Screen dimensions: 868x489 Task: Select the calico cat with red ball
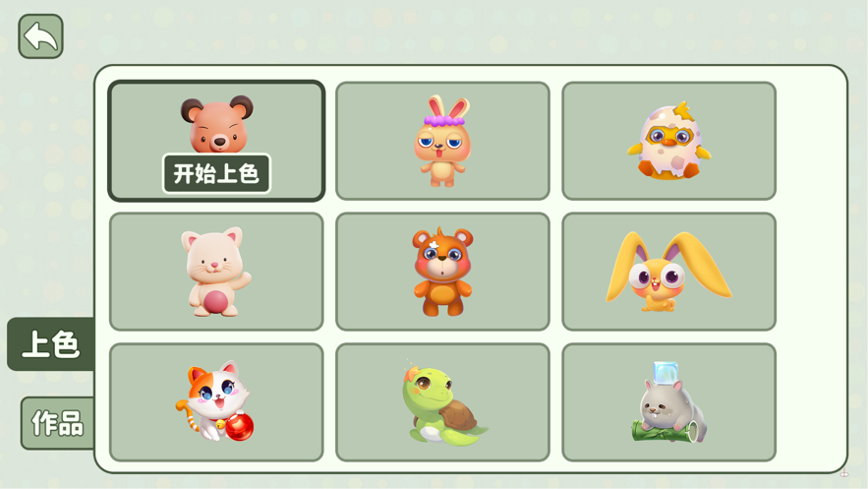216,402
